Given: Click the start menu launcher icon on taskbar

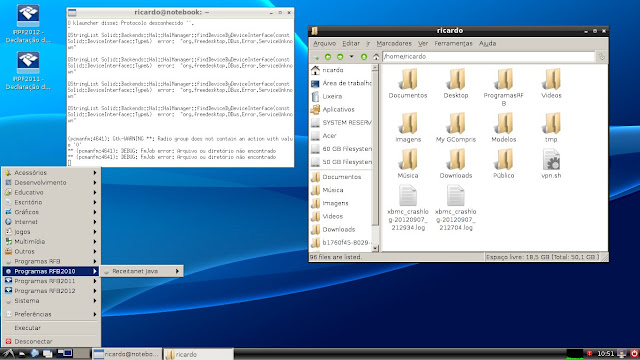Looking at the screenshot, I should click(x=8, y=354).
